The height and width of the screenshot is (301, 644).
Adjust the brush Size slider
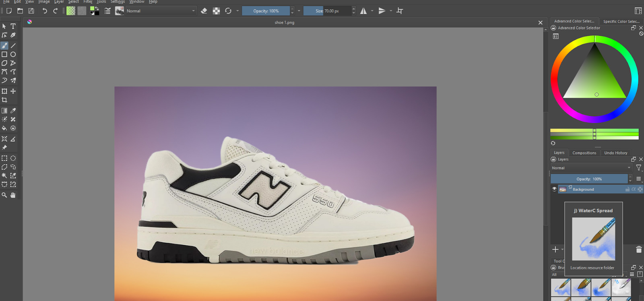(x=327, y=11)
